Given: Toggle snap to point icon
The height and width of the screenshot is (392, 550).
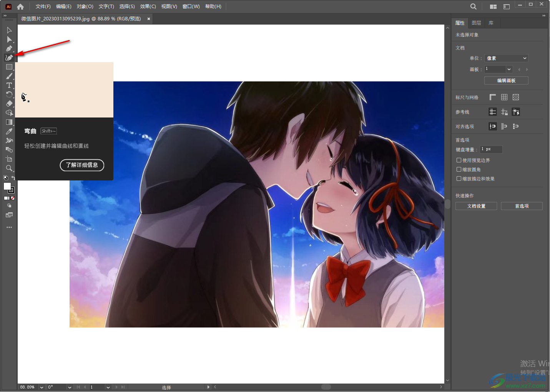Looking at the screenshot, I should [x=493, y=126].
